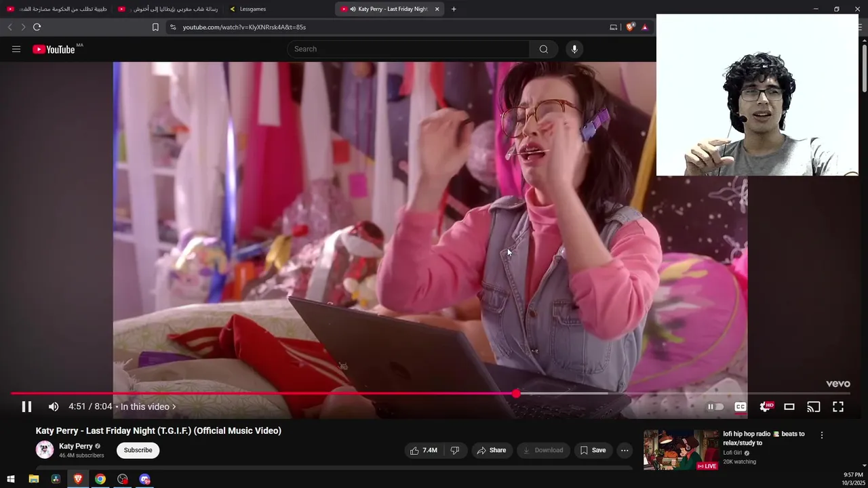The width and height of the screenshot is (868, 488).
Task: Open player settings gear with HD badge
Action: (x=766, y=407)
